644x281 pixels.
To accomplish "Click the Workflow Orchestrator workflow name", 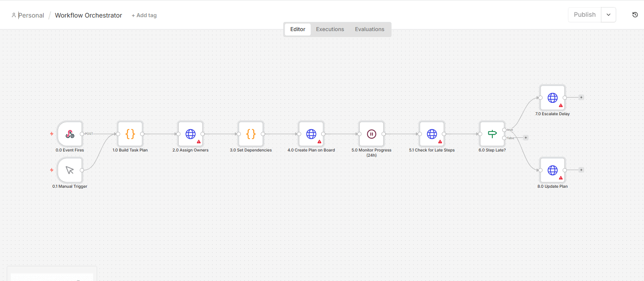I will [88, 15].
